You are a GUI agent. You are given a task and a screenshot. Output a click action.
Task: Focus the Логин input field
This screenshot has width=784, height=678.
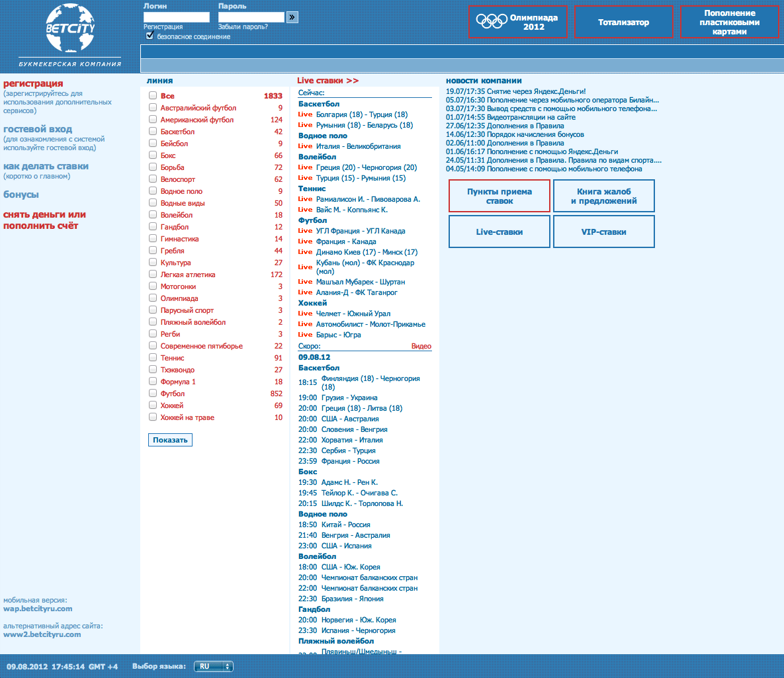(176, 17)
